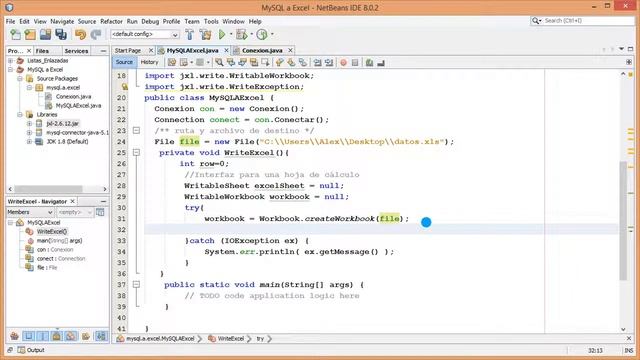Click the Profile Project clock icon

tap(262, 35)
